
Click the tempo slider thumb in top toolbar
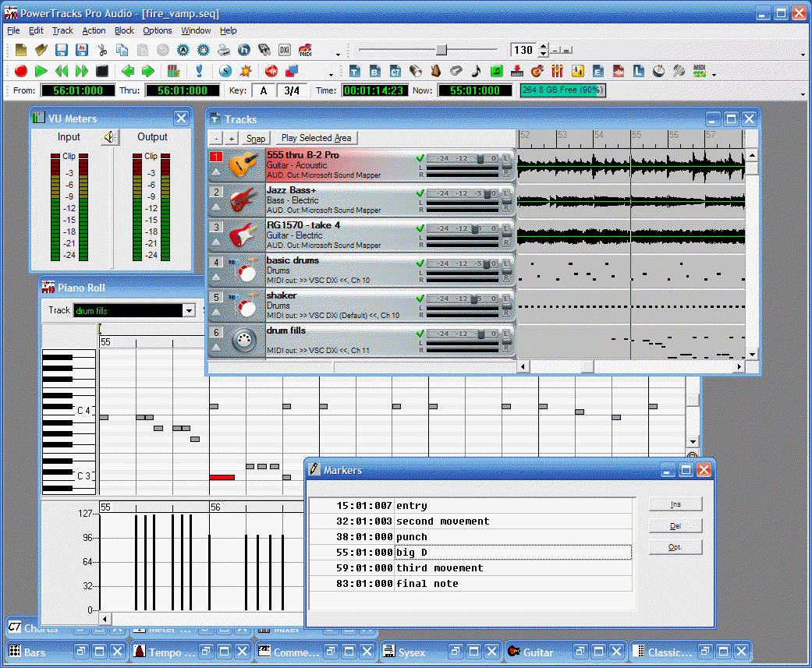(441, 50)
